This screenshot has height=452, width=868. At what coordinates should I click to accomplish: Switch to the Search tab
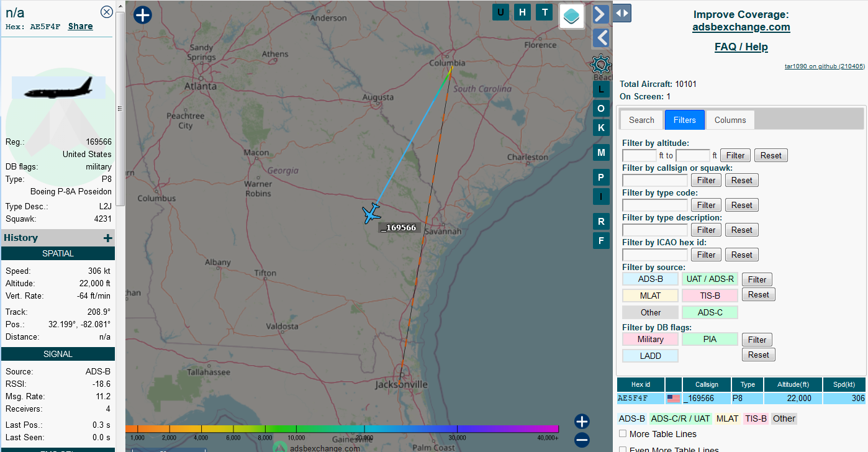641,120
